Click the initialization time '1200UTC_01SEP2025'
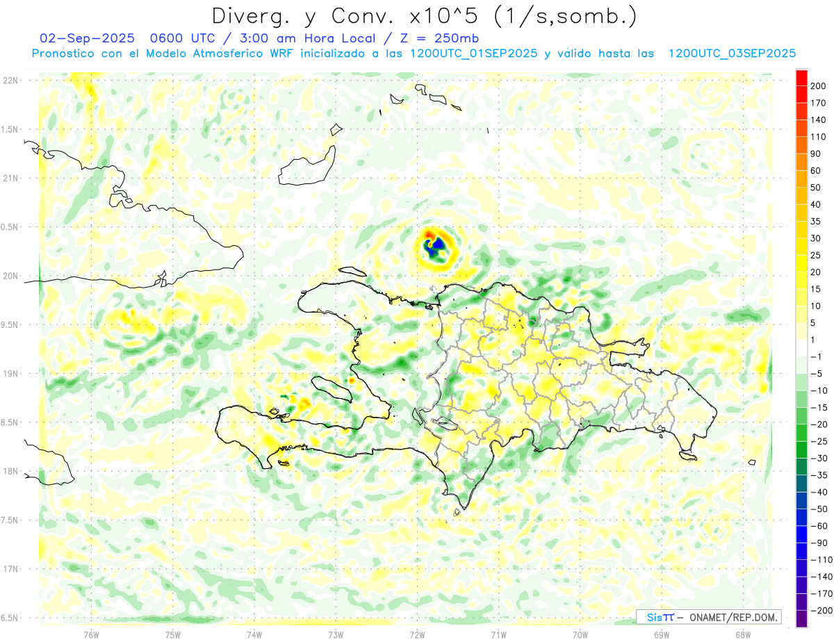834x644 pixels. 473,53
